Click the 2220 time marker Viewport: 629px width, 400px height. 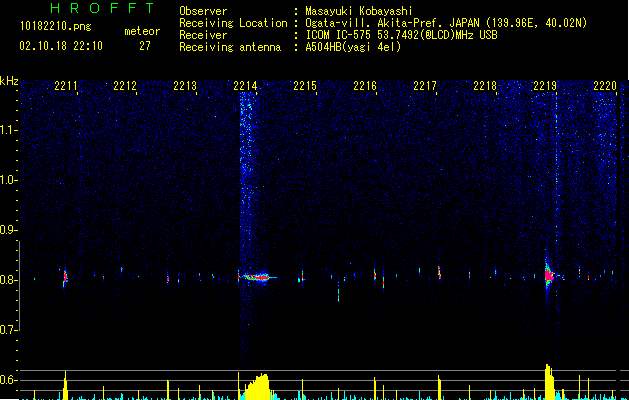coord(605,86)
